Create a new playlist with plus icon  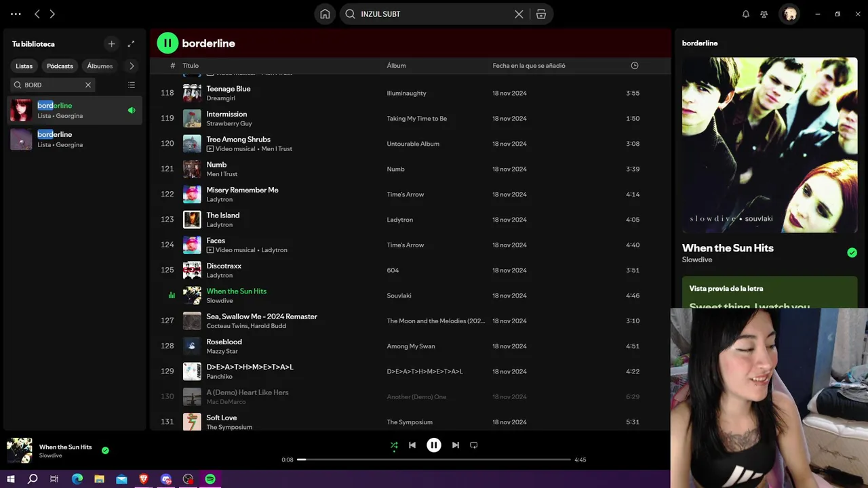coord(111,43)
